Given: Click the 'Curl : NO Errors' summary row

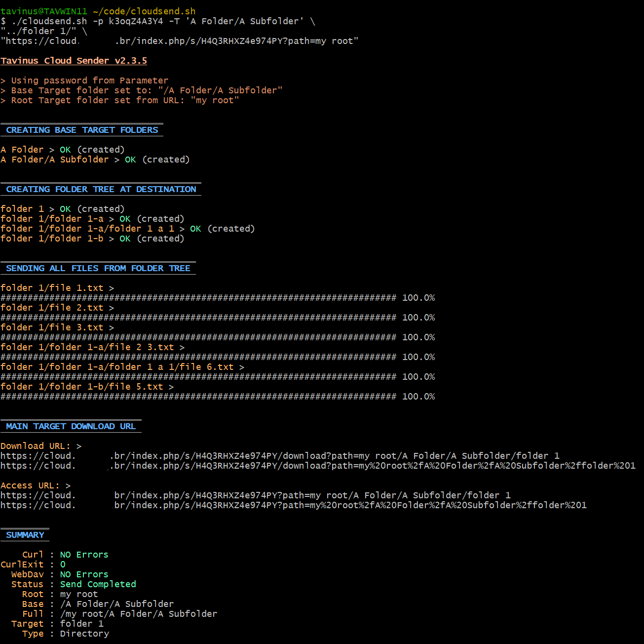Looking at the screenshot, I should (65, 555).
